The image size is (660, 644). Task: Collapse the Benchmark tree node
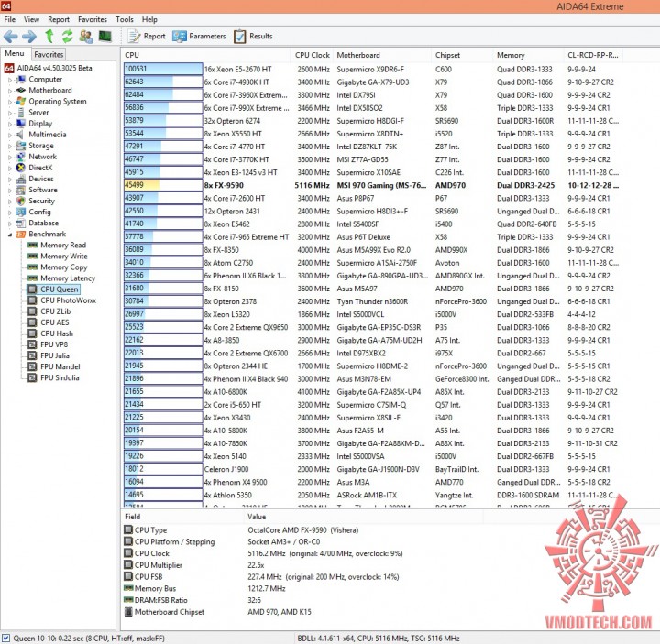10,235
